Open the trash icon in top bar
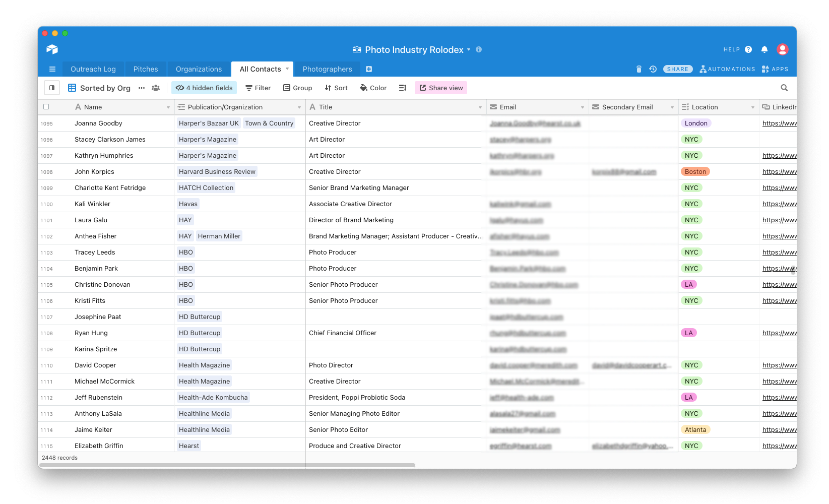The image size is (829, 504). tap(639, 69)
